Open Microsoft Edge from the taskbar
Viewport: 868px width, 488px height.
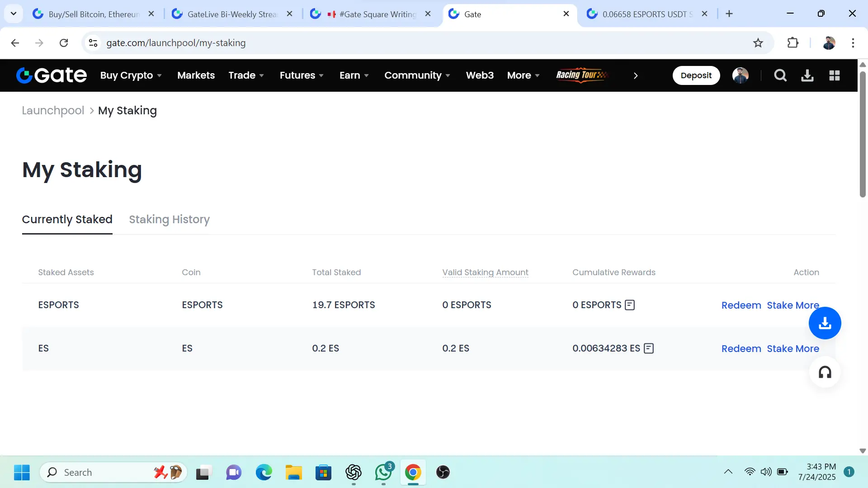[264, 473]
